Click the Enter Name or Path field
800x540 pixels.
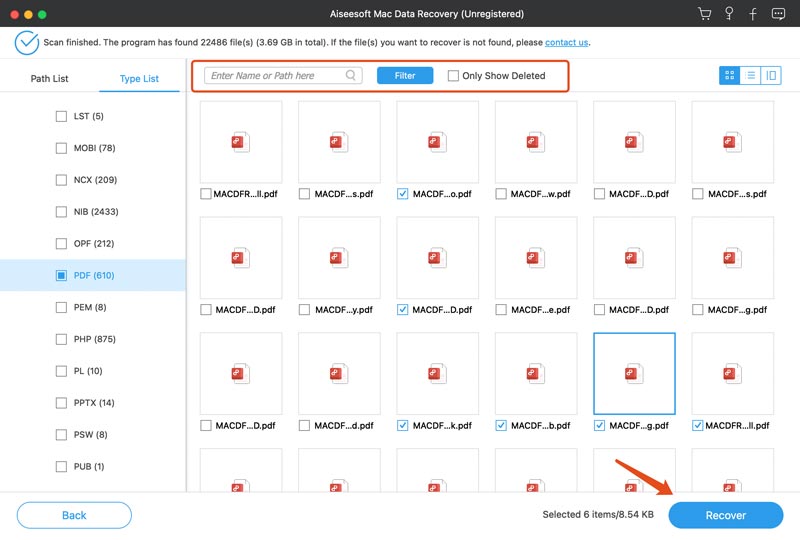click(x=275, y=75)
